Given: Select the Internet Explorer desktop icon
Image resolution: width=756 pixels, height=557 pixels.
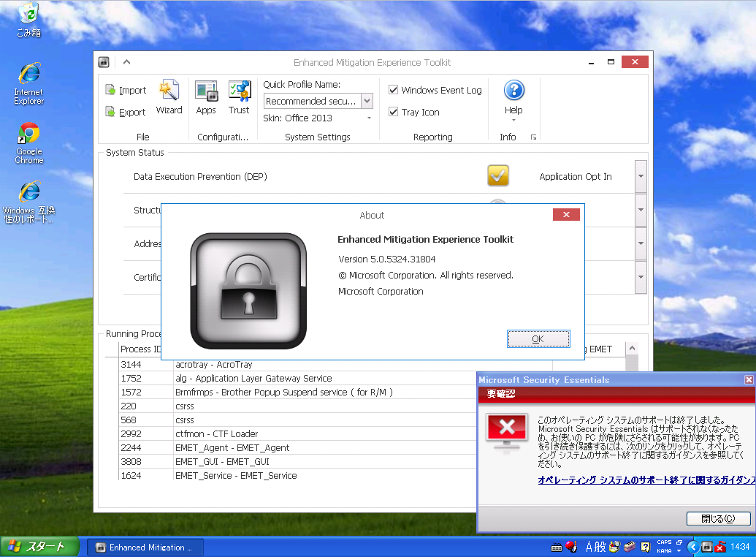Looking at the screenshot, I should [x=29, y=84].
